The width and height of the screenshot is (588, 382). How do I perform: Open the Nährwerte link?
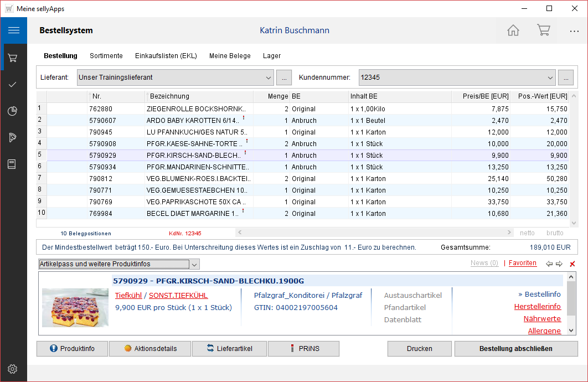(542, 319)
